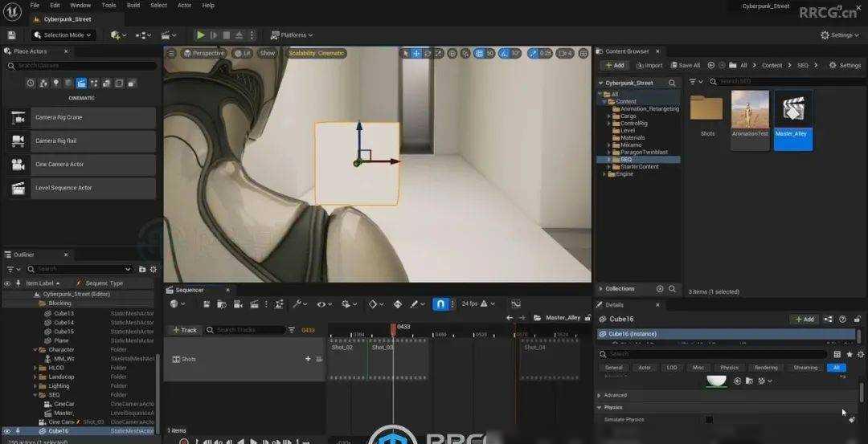Open the Help menu
This screenshot has height=444, width=868.
(x=208, y=5)
